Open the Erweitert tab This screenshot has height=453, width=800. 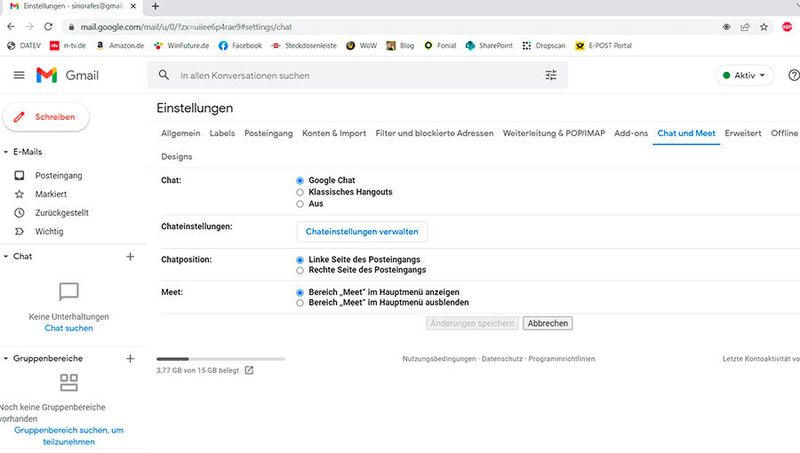click(x=743, y=133)
